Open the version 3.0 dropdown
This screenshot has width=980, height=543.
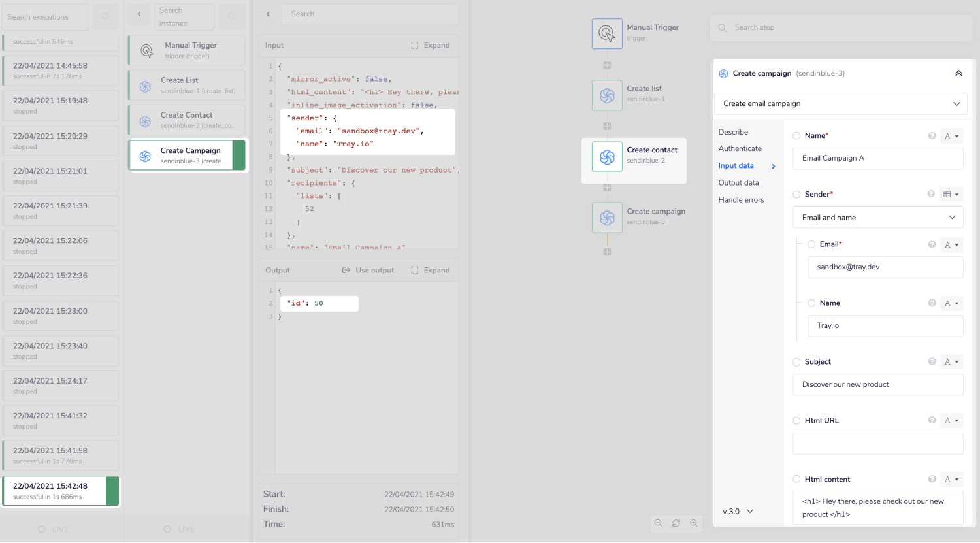click(x=738, y=512)
